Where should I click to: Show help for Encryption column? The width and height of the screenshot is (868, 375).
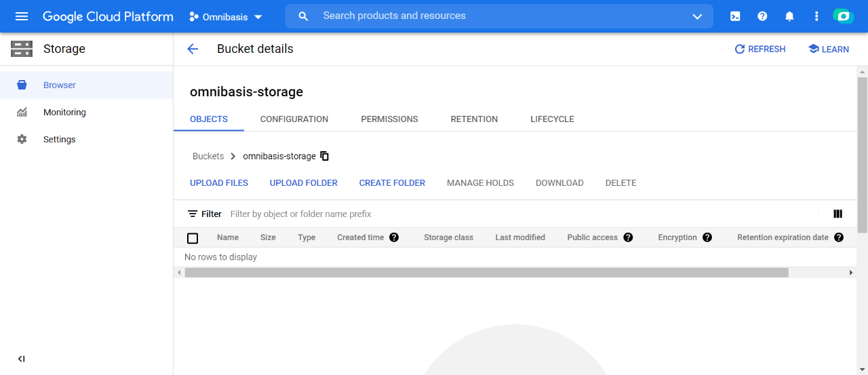pos(707,237)
